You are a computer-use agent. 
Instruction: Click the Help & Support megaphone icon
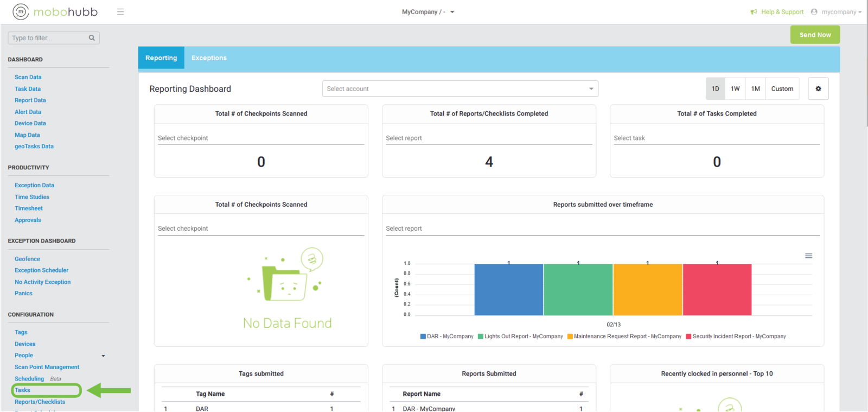pos(754,12)
